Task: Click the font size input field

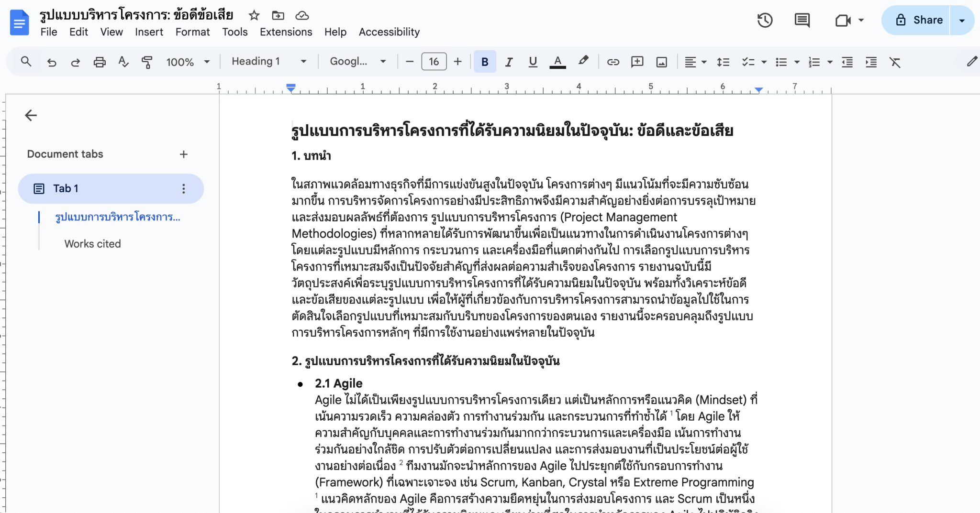Action: 434,62
